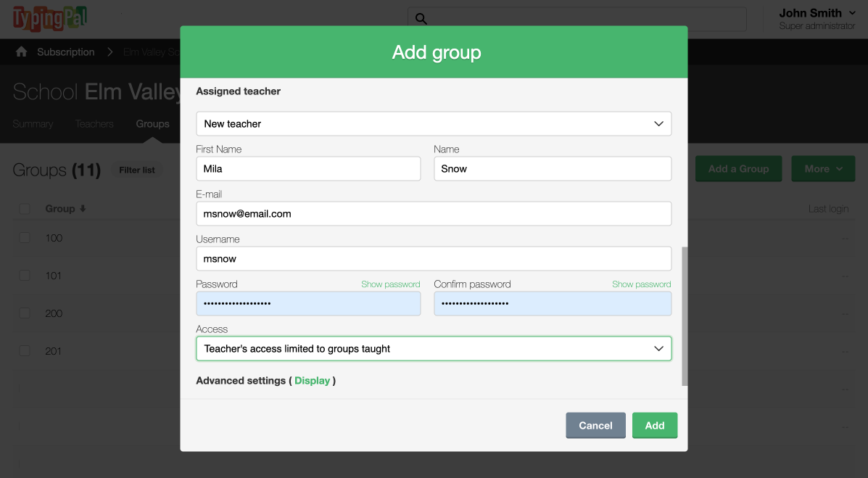
Task: Display the advanced settings
Action: tap(312, 381)
